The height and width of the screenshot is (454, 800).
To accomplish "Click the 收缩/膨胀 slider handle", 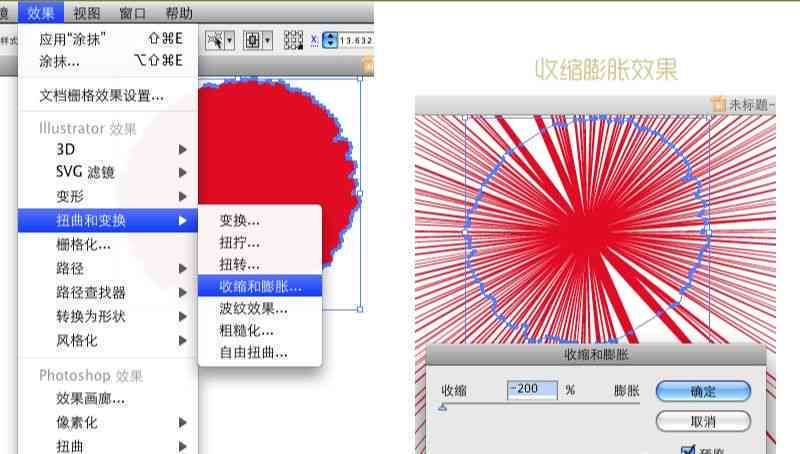I will tap(442, 407).
